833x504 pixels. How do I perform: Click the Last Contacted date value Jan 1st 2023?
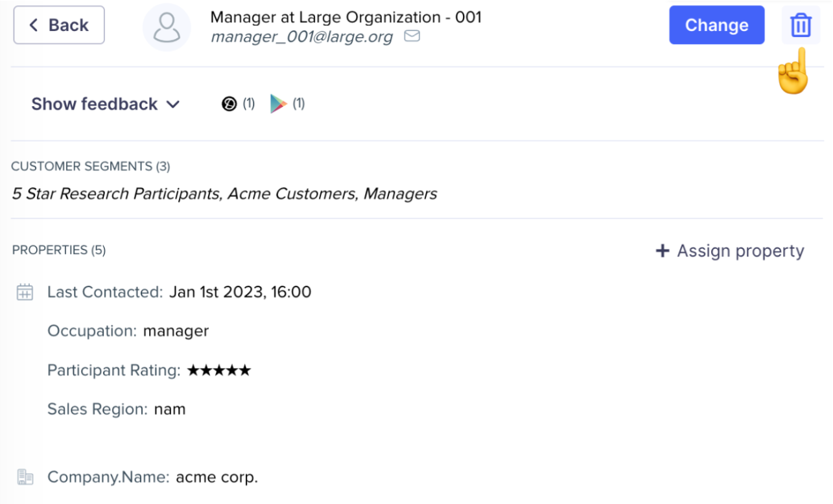(x=241, y=292)
